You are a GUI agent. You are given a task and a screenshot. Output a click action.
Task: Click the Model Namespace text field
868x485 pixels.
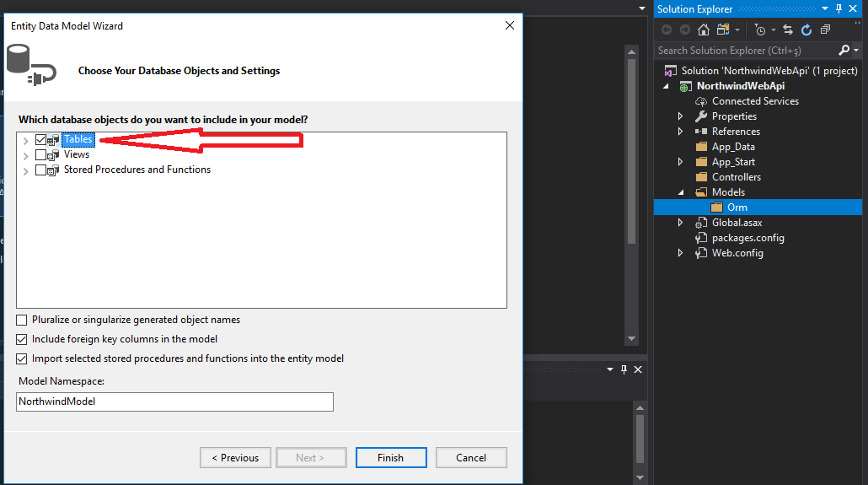(175, 402)
